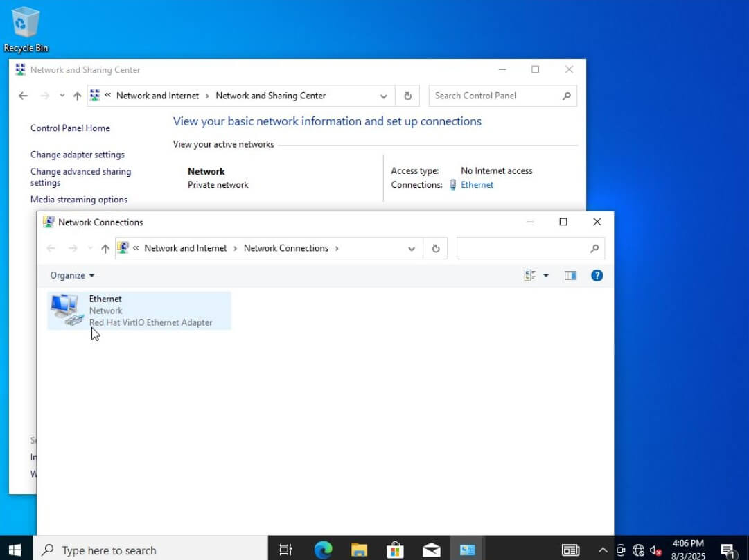Click the 'No Internet access' text

point(496,171)
